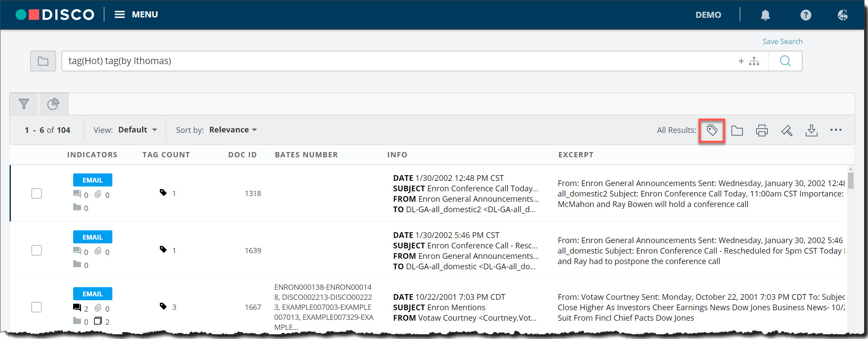This screenshot has width=868, height=339.
Task: Click the MENU text label
Action: (x=145, y=14)
